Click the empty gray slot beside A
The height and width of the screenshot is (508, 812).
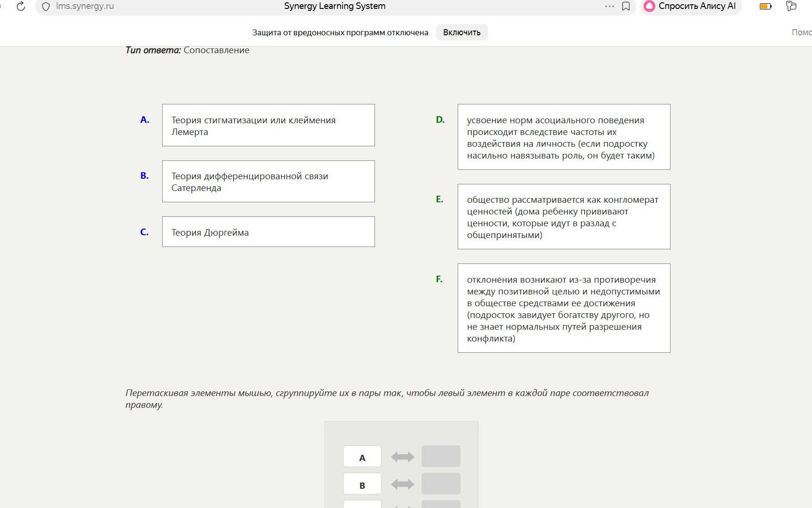(441, 456)
